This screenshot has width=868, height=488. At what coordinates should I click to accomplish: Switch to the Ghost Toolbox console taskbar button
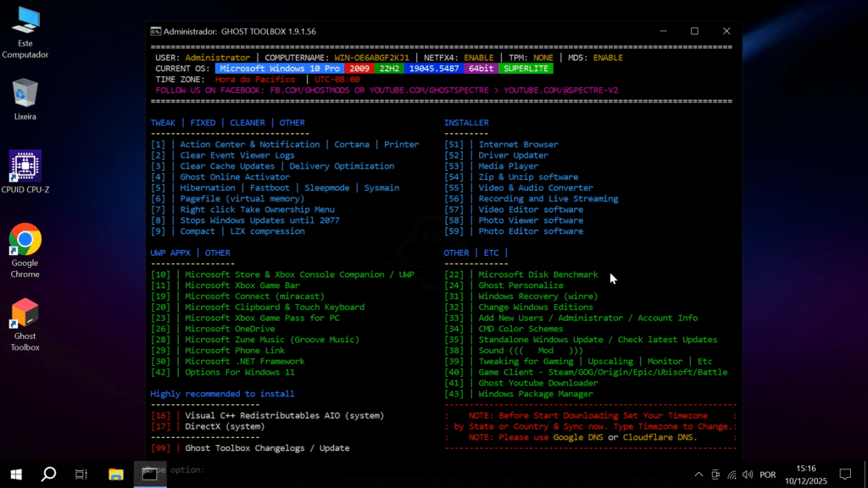(x=149, y=474)
